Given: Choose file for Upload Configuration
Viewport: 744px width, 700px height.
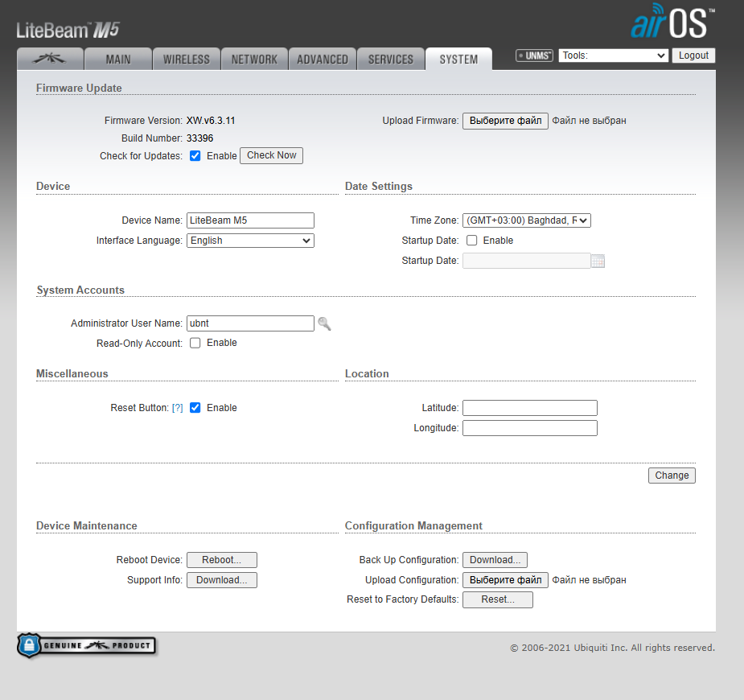Looking at the screenshot, I should click(505, 580).
